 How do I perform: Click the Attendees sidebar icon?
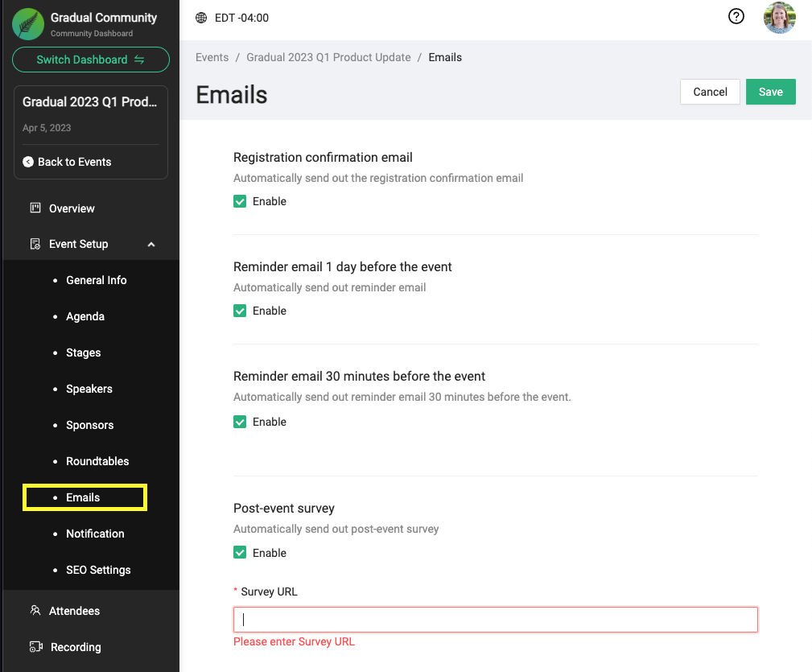tap(35, 611)
